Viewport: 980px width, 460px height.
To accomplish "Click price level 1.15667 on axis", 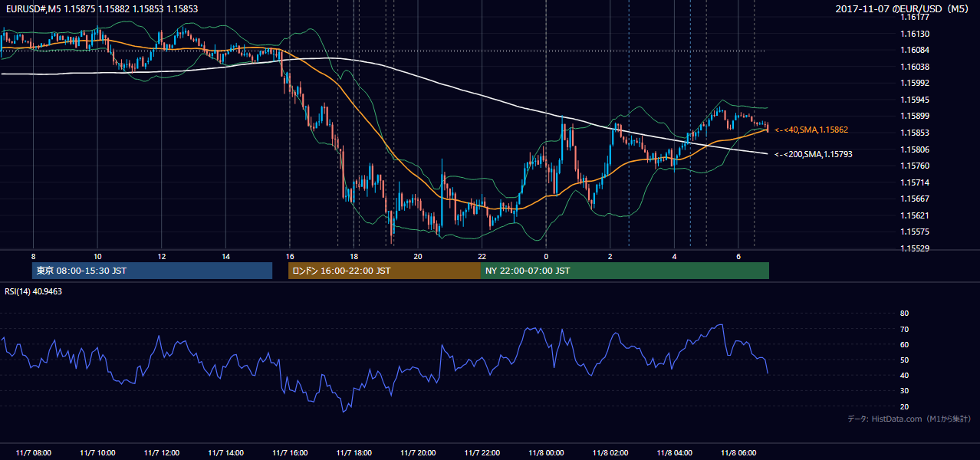I will pos(915,199).
